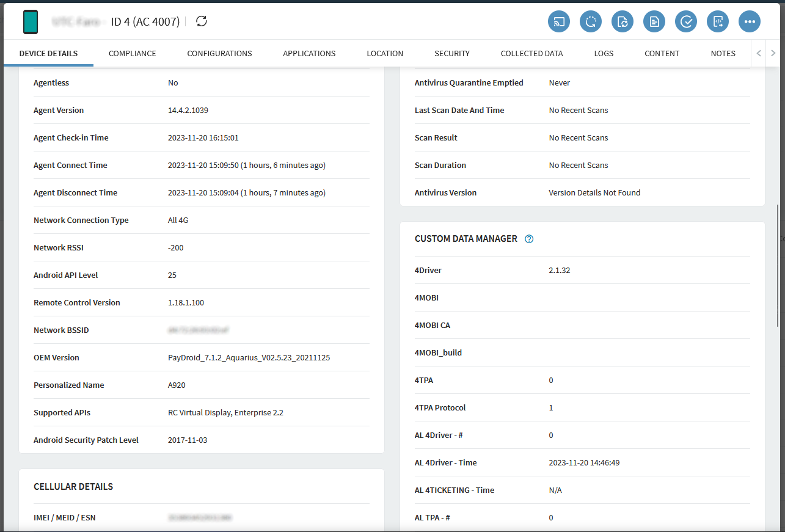Click the green phone device icon
The image size is (785, 532).
pyautogui.click(x=31, y=22)
